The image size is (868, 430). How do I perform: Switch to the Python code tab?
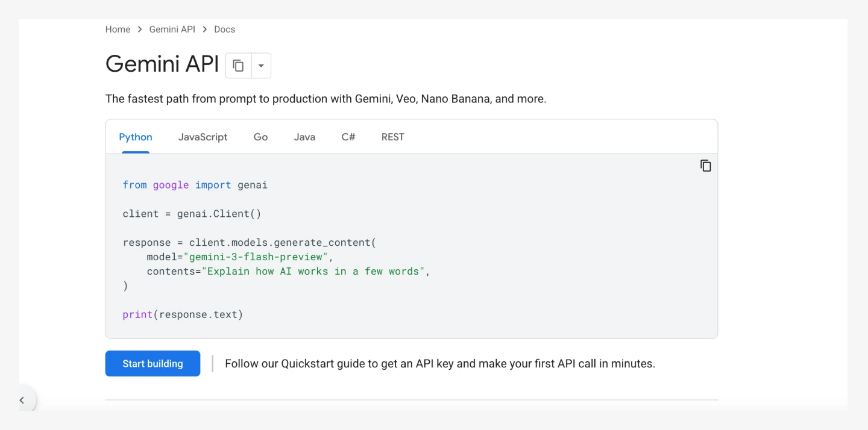tap(136, 137)
